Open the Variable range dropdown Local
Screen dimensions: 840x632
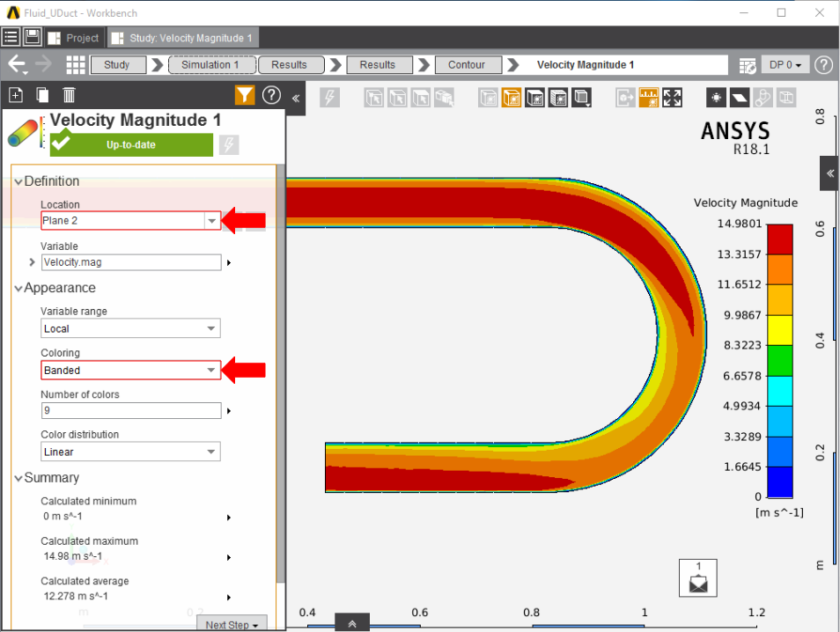pos(130,328)
